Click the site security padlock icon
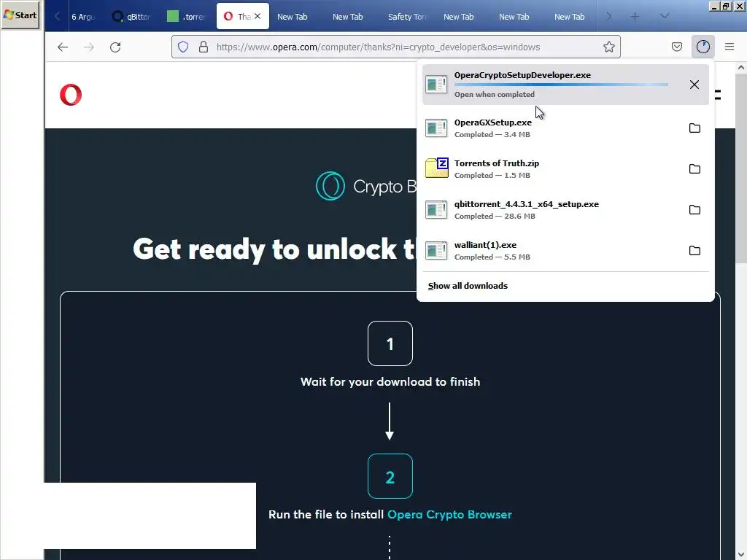The image size is (747, 560). pos(204,47)
